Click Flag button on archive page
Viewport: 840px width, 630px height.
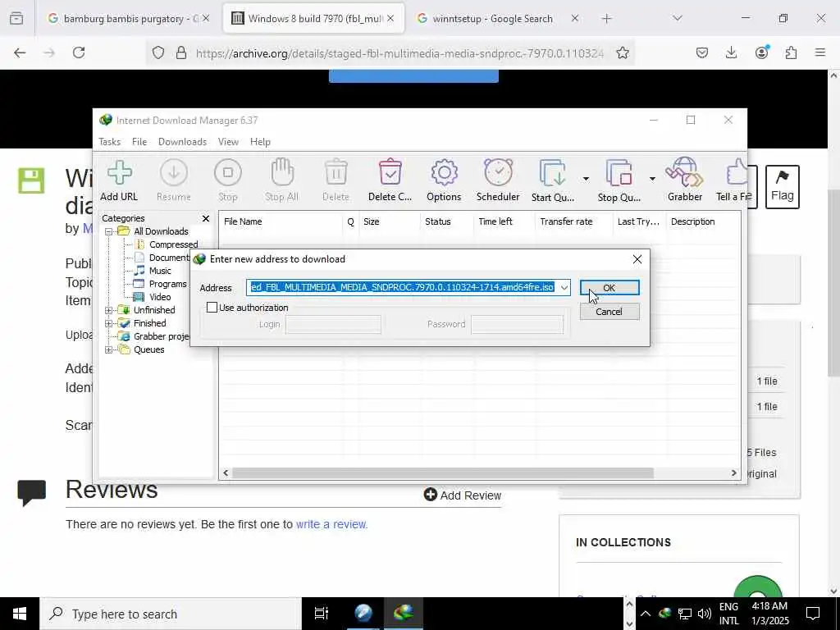(x=782, y=187)
